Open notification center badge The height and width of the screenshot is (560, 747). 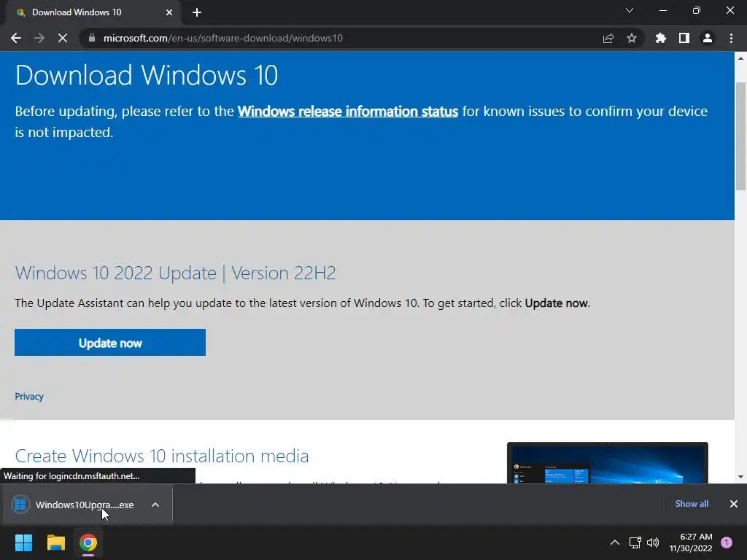pyautogui.click(x=727, y=542)
